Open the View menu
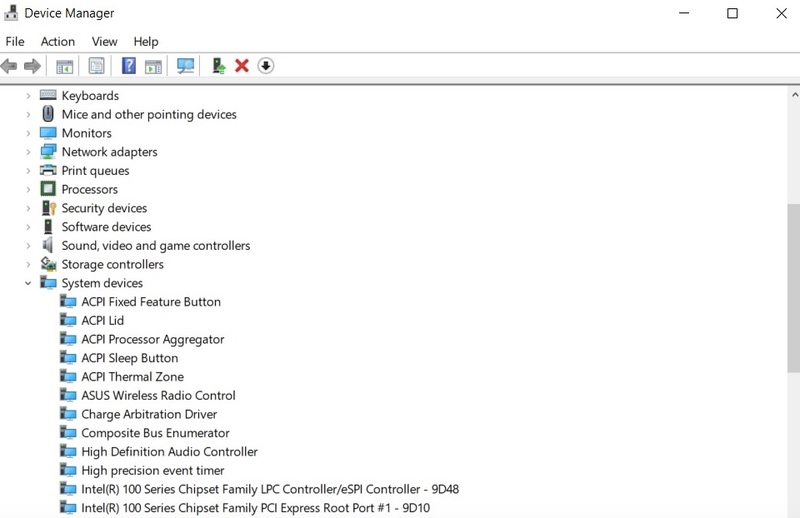Viewport: 800px width, 518px height. (x=104, y=41)
